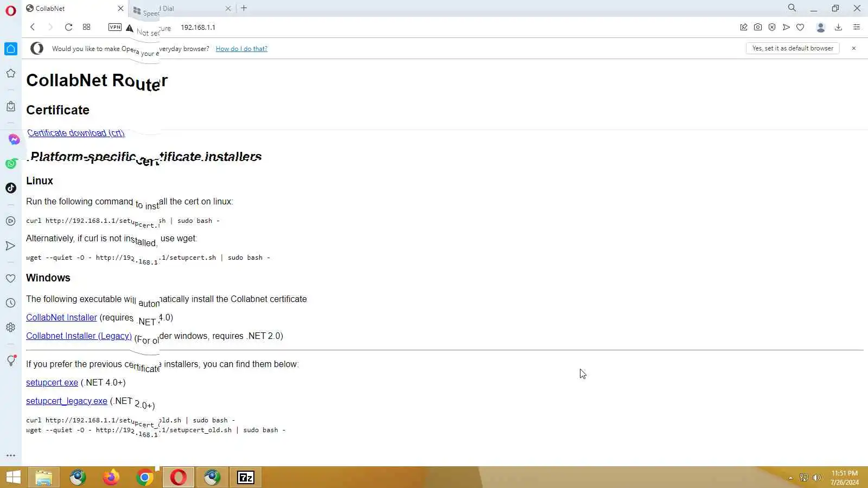This screenshot has height=488, width=868.
Task: Open the Opera main menu logo
Action: click(x=11, y=10)
